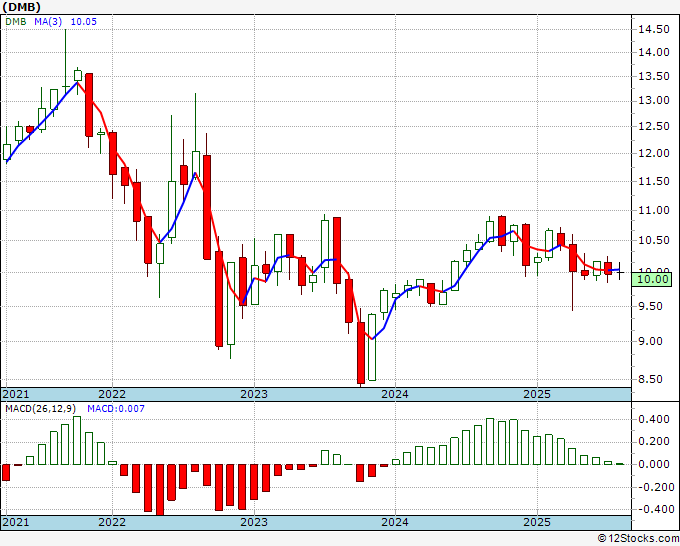Click the 11.00 price axis label
This screenshot has width=680, height=546.
[x=654, y=210]
